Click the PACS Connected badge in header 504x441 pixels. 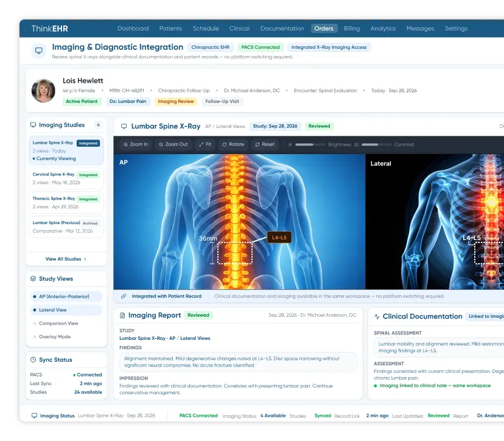click(261, 48)
